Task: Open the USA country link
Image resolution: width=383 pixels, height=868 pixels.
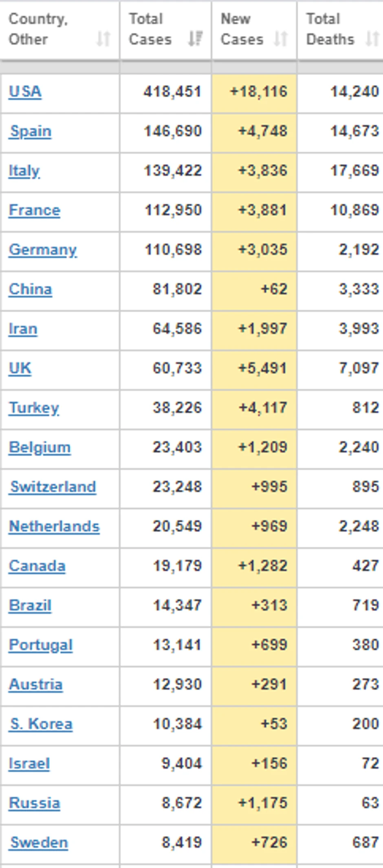Action: click(25, 91)
